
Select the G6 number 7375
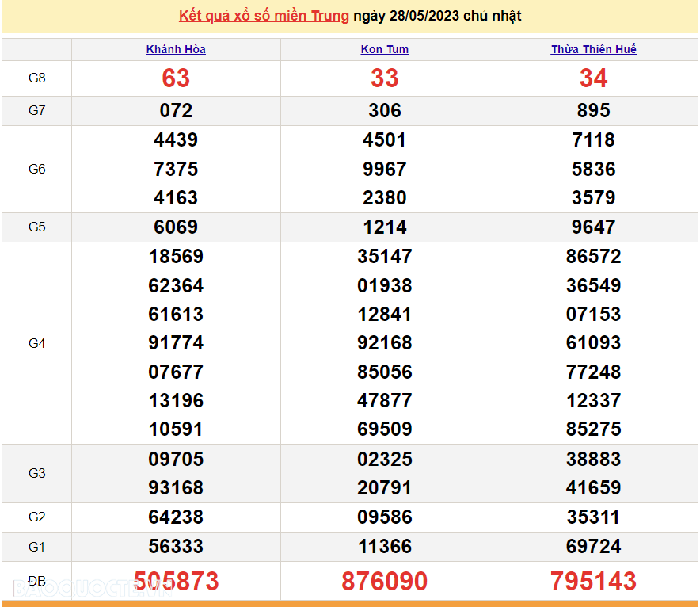[176, 169]
